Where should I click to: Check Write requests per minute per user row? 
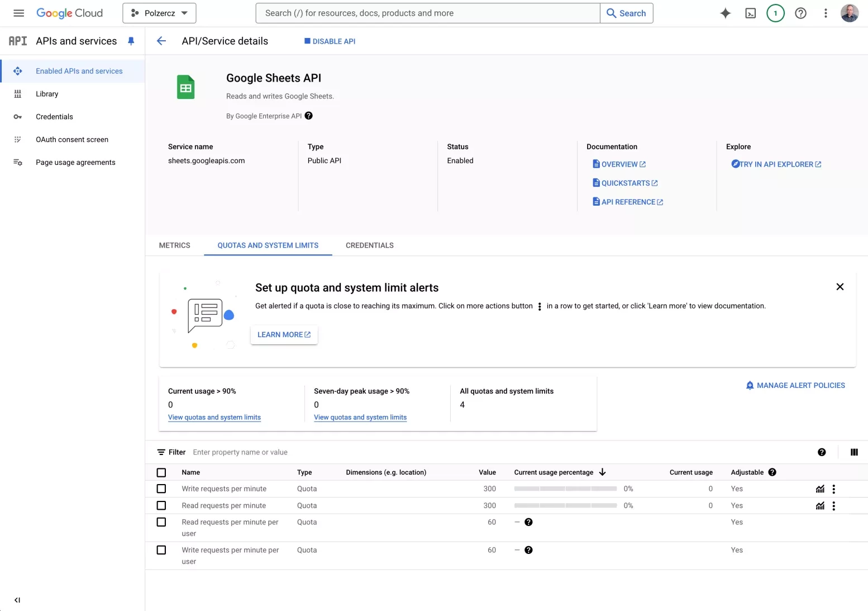[x=161, y=550]
